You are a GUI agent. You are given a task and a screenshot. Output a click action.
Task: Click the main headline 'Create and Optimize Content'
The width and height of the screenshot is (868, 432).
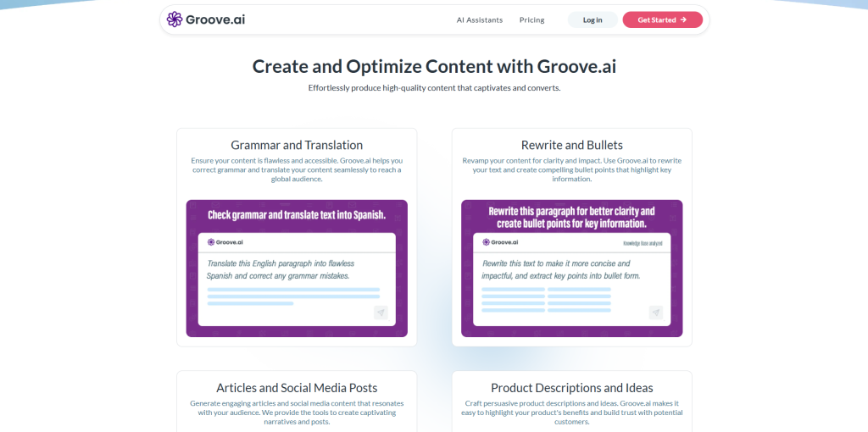point(435,66)
